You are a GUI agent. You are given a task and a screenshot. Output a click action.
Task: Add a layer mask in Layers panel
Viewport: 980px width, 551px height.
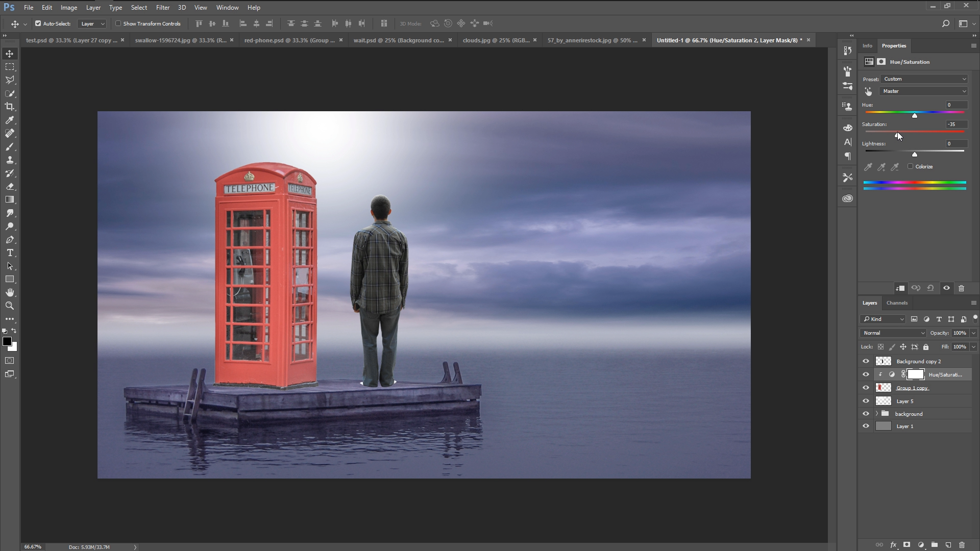coord(907,545)
